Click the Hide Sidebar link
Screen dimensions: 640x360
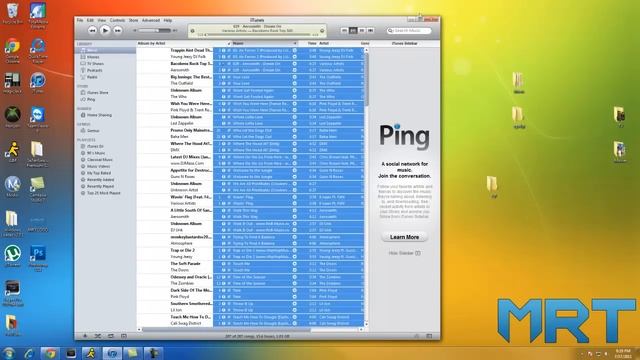coord(404,253)
